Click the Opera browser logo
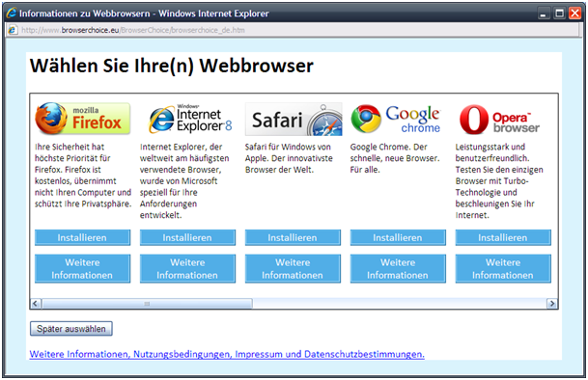This screenshot has width=588, height=380. click(x=500, y=120)
